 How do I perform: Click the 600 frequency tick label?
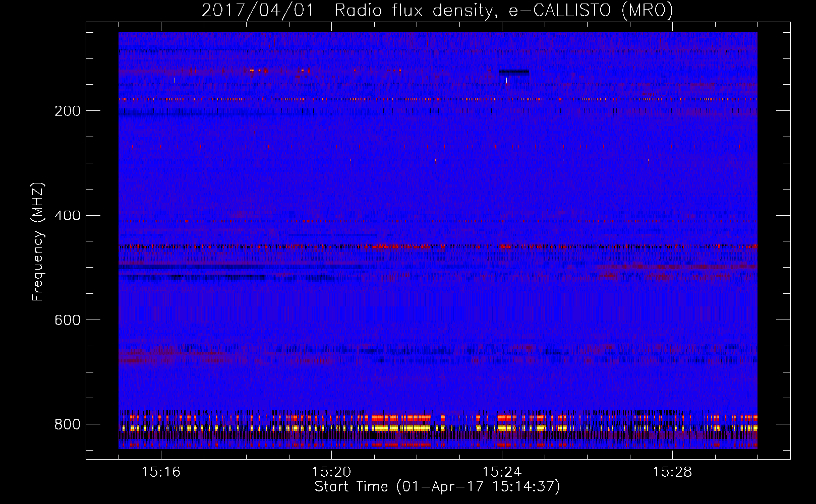[x=68, y=320]
